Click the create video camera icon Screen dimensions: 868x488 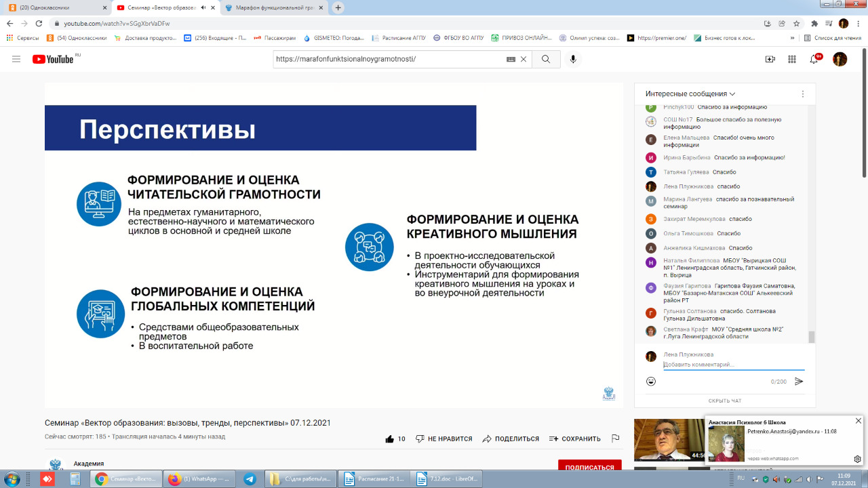point(770,59)
